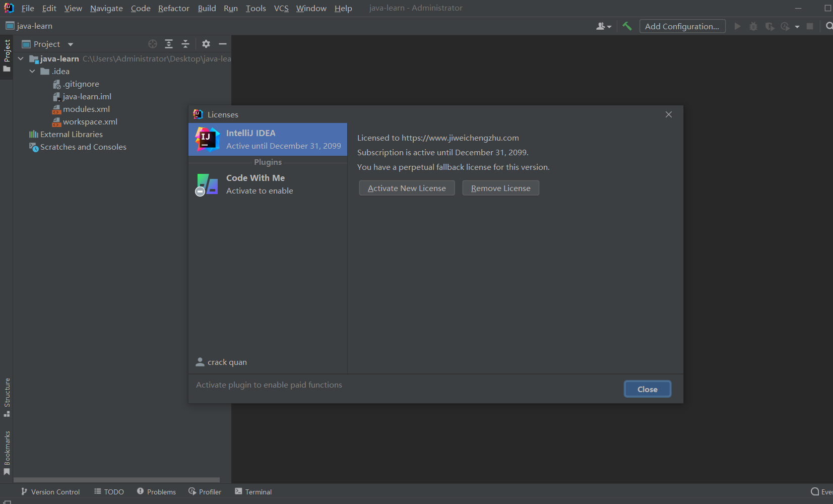Toggle the Structure tool window side tab
The width and height of the screenshot is (833, 504).
click(7, 397)
